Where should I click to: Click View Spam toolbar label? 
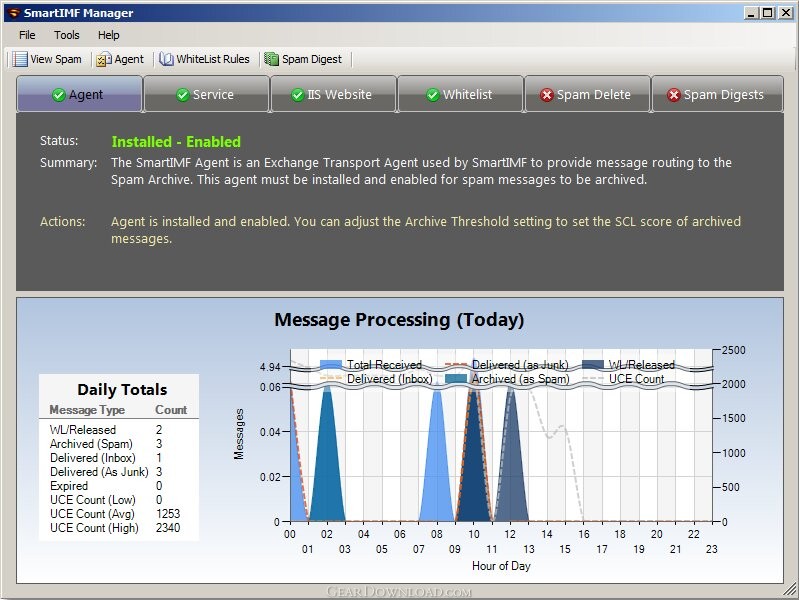click(x=56, y=59)
